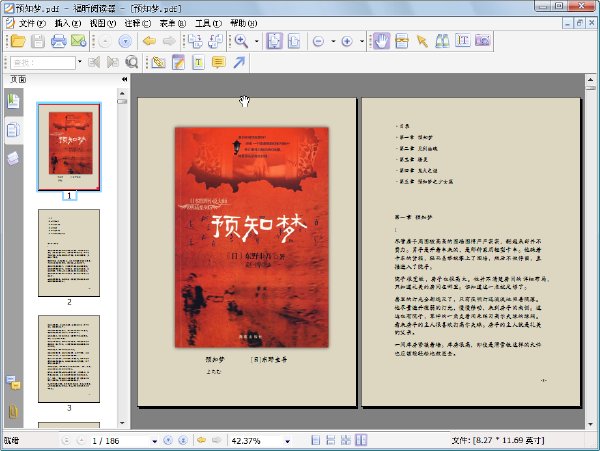
Task: Click thumbnail panel scroll up arrow
Action: (x=122, y=93)
